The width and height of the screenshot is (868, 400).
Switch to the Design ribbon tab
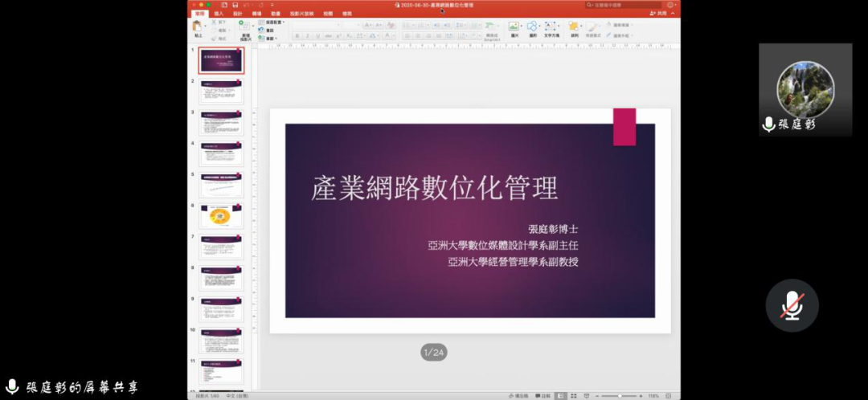tap(237, 14)
